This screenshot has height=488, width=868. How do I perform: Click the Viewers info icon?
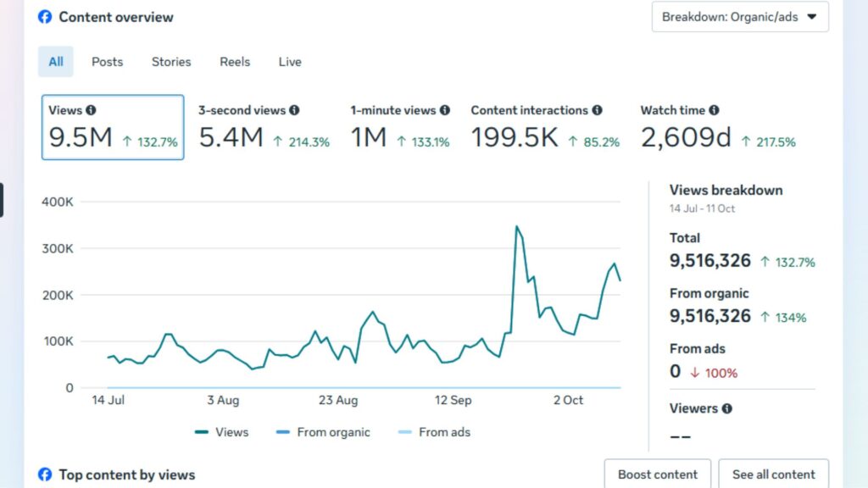click(x=726, y=408)
